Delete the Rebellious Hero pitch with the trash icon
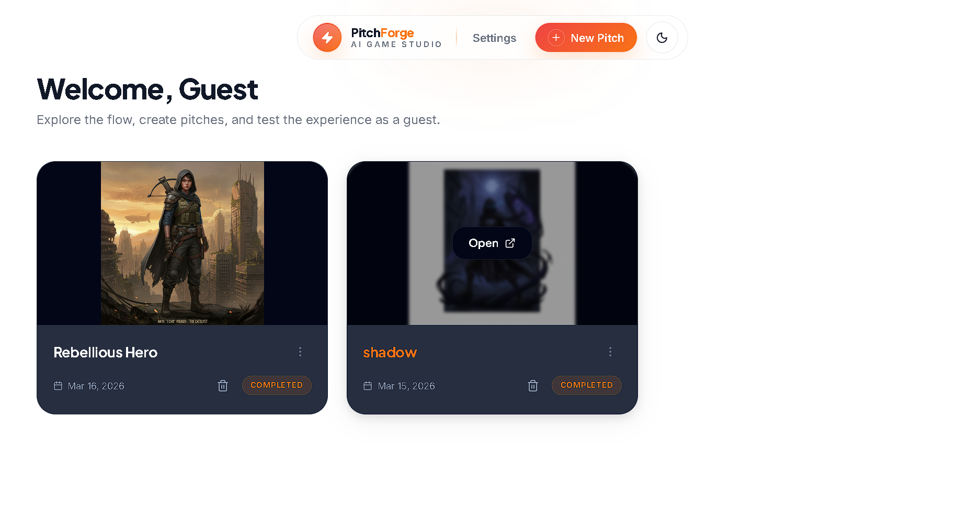The height and width of the screenshot is (517, 980). [223, 386]
